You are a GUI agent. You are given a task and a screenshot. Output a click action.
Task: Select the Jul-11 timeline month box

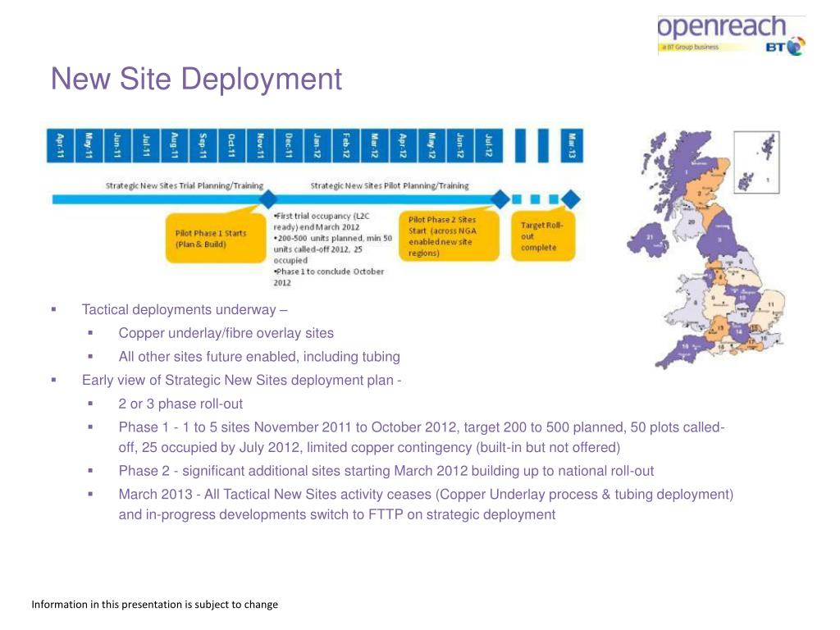(146, 146)
